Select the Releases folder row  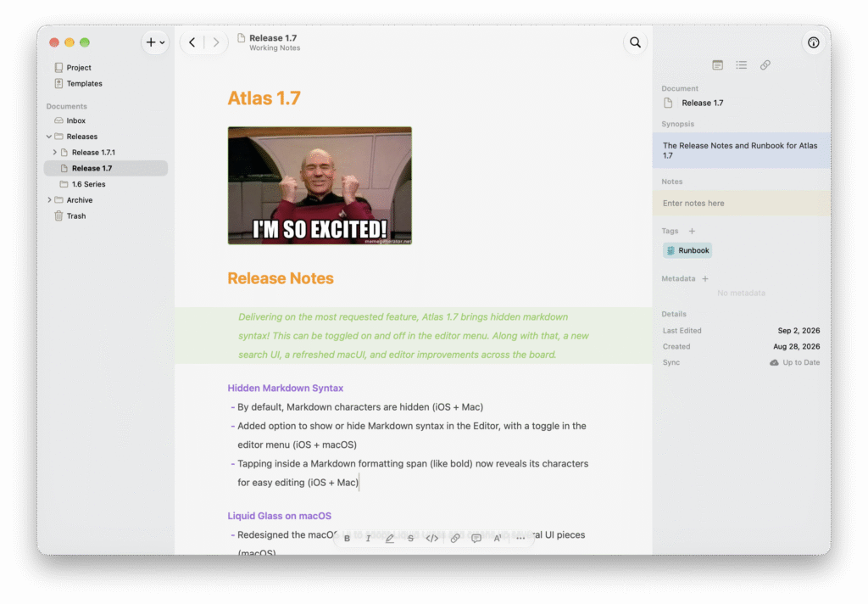[106, 137]
